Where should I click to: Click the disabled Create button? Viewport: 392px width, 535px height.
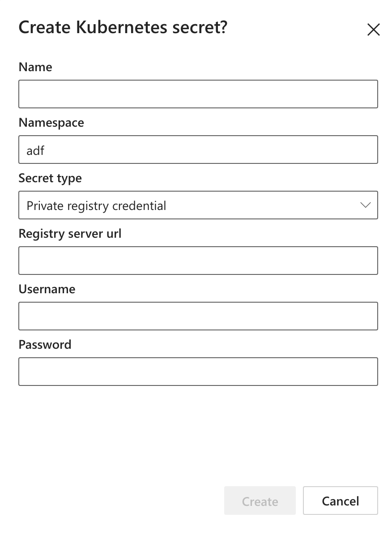[x=260, y=501]
